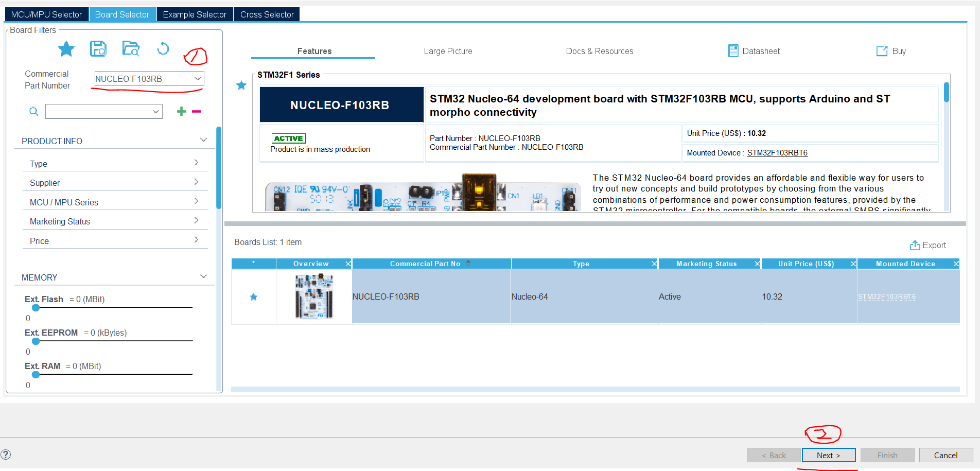Screen dimensions: 980x471
Task: Close the Mounted Device column
Action: 956,264
